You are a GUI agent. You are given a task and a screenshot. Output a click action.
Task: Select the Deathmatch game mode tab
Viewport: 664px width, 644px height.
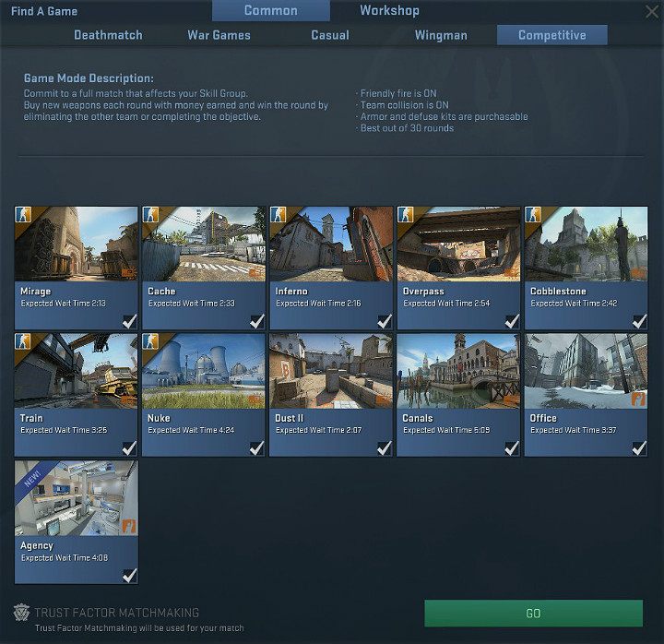108,35
